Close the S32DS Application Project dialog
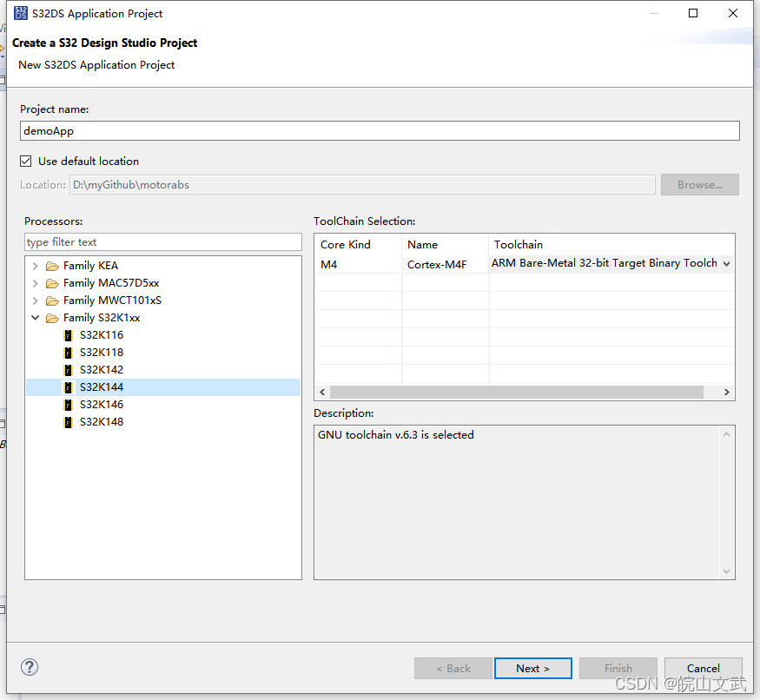The image size is (760, 700). 733,13
